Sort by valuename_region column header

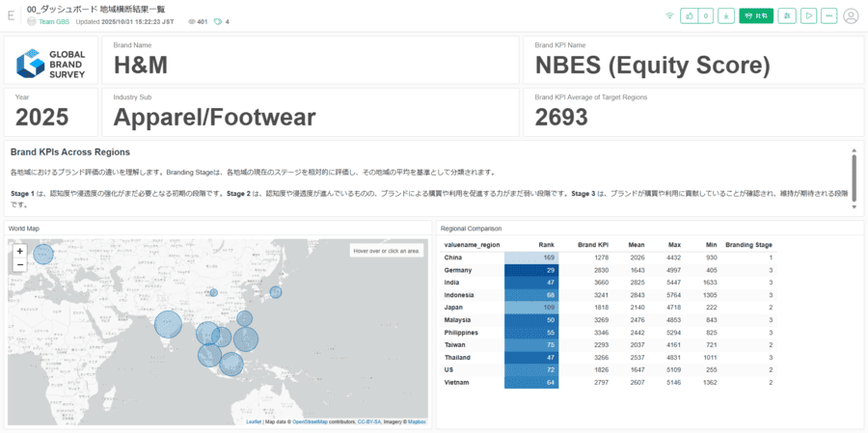click(x=473, y=245)
